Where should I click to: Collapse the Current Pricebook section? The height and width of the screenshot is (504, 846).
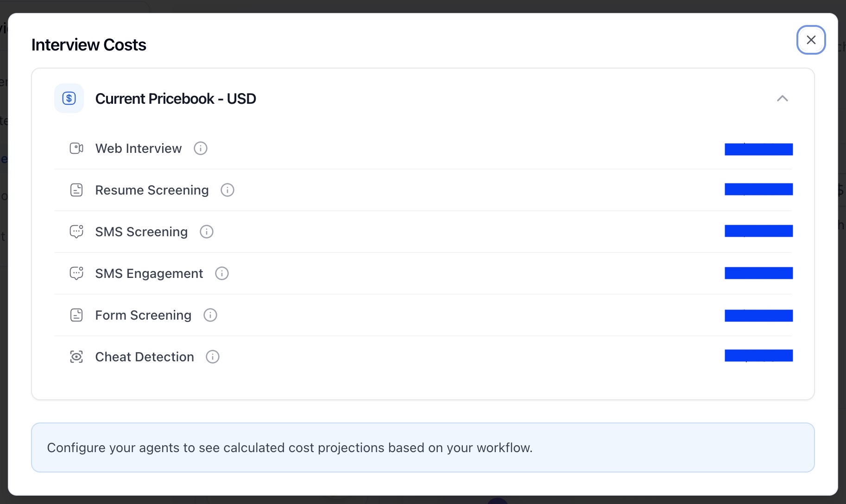782,98
